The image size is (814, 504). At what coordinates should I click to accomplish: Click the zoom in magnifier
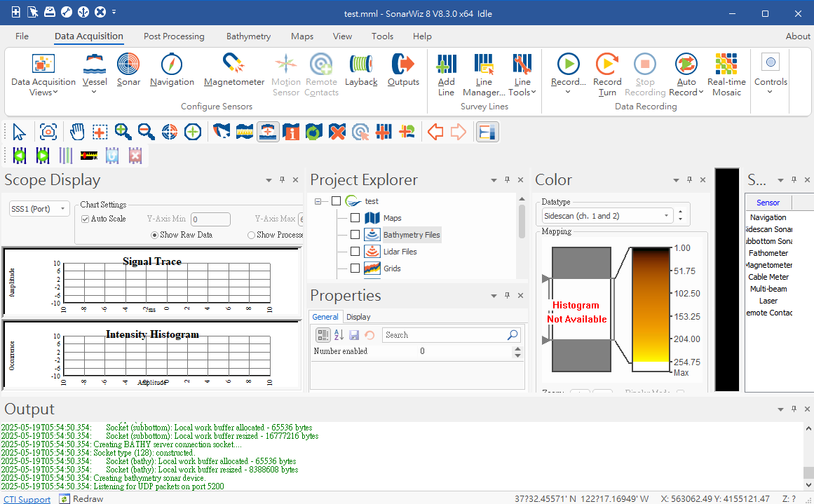(123, 132)
